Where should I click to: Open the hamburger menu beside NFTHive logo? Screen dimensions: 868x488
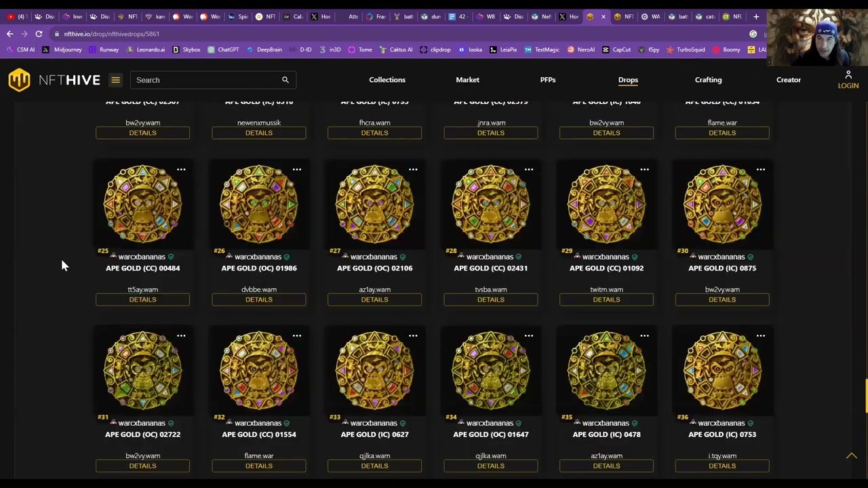coord(115,80)
